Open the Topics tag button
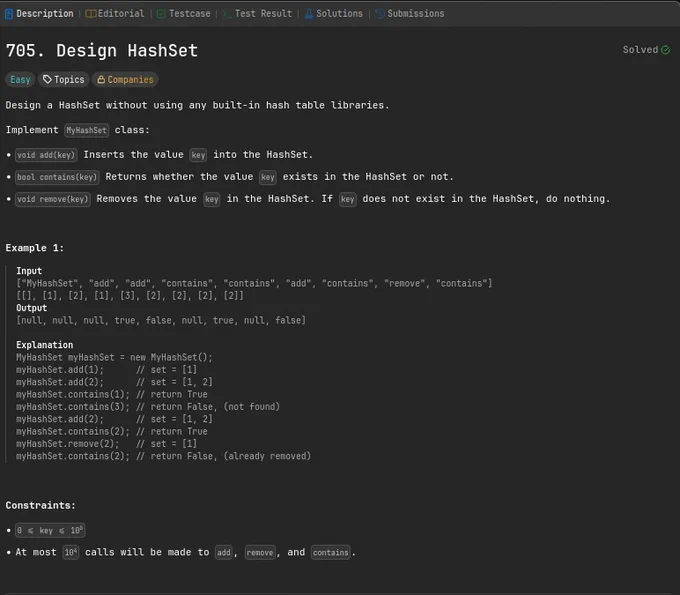This screenshot has height=595, width=680. (x=64, y=80)
